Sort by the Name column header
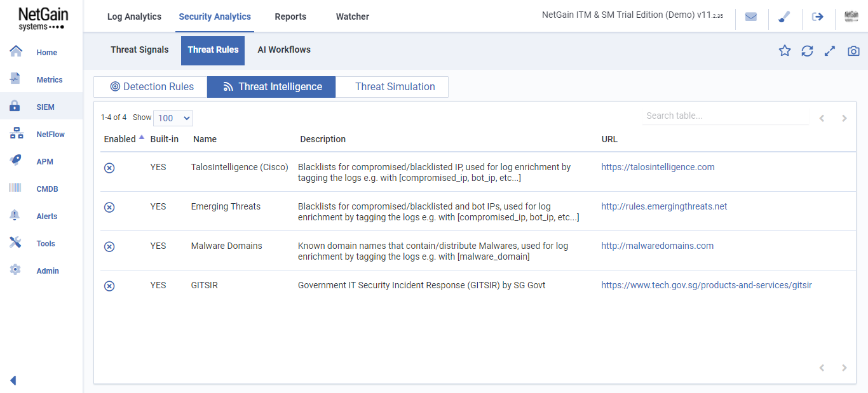Viewport: 868px width, 393px height. click(205, 139)
